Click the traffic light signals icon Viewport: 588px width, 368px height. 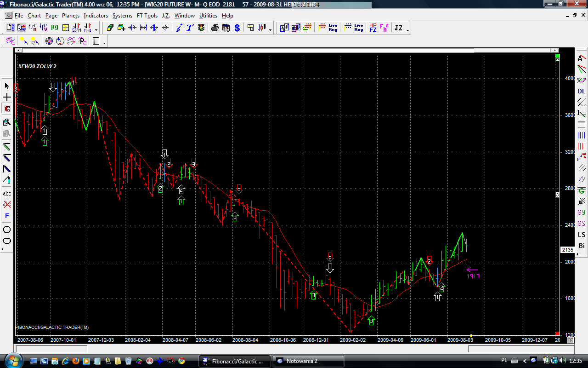coord(201,28)
